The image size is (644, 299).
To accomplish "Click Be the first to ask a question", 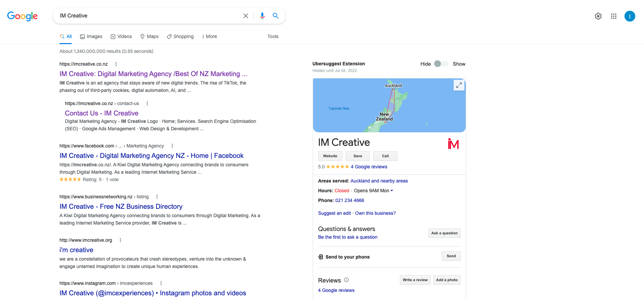I will (x=348, y=237).
